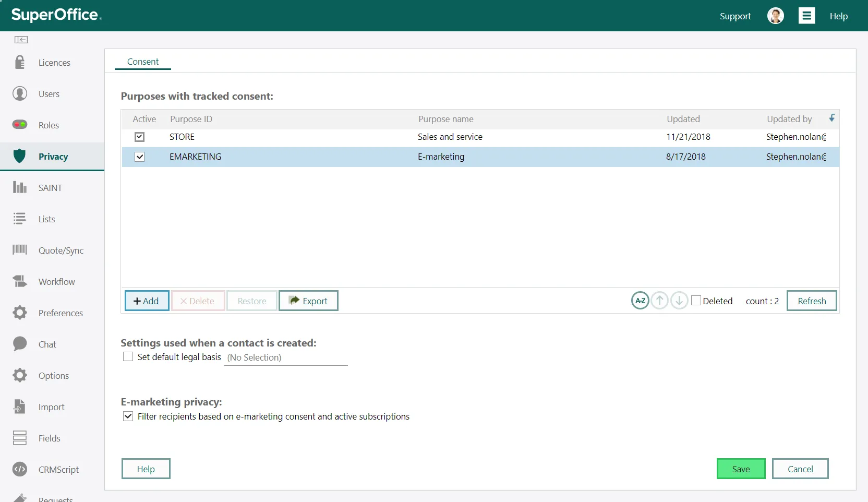Open the Workflow menu item
868x502 pixels.
56,282
